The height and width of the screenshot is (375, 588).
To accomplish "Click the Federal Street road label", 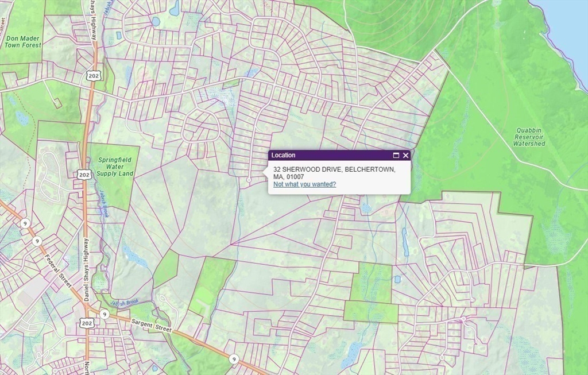I will (x=58, y=270).
